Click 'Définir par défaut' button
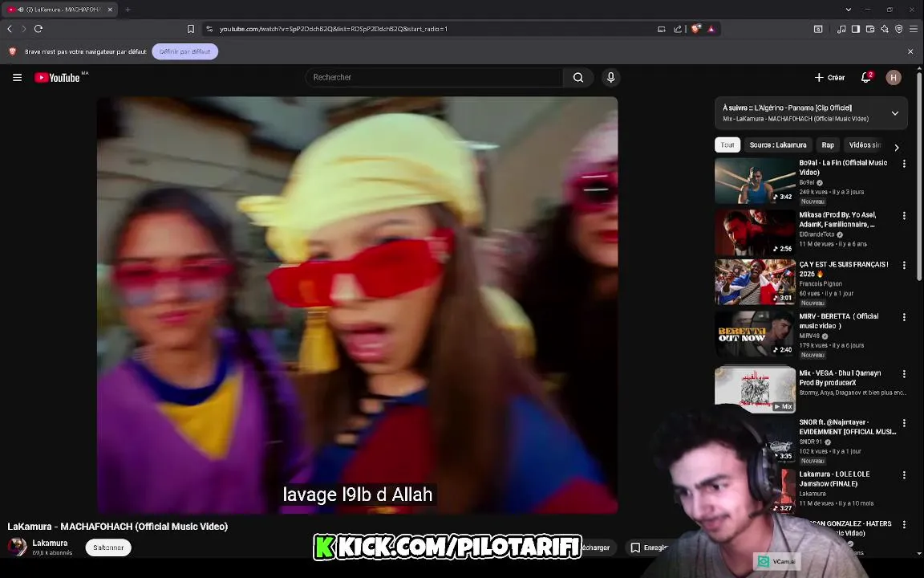 (x=185, y=52)
